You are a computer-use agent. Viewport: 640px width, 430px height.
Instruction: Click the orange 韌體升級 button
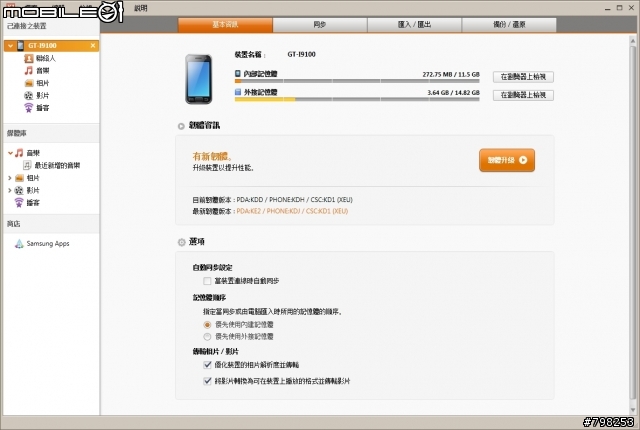coord(507,160)
